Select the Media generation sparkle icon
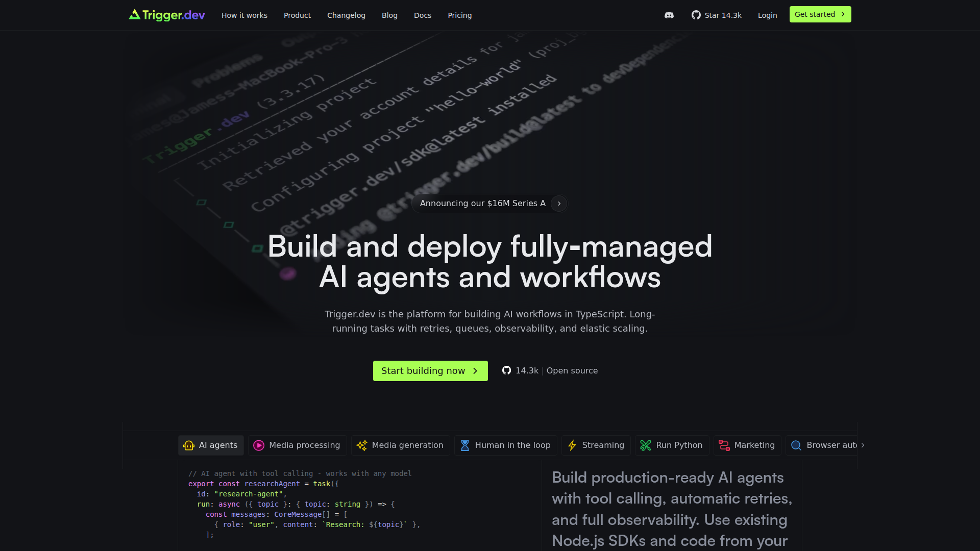Screen dimensions: 980x551 click(362, 445)
